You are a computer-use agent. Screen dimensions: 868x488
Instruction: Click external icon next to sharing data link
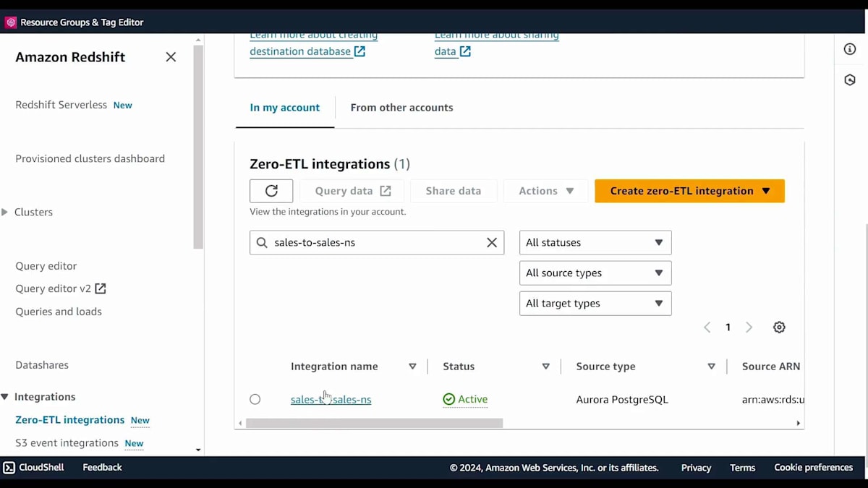465,51
